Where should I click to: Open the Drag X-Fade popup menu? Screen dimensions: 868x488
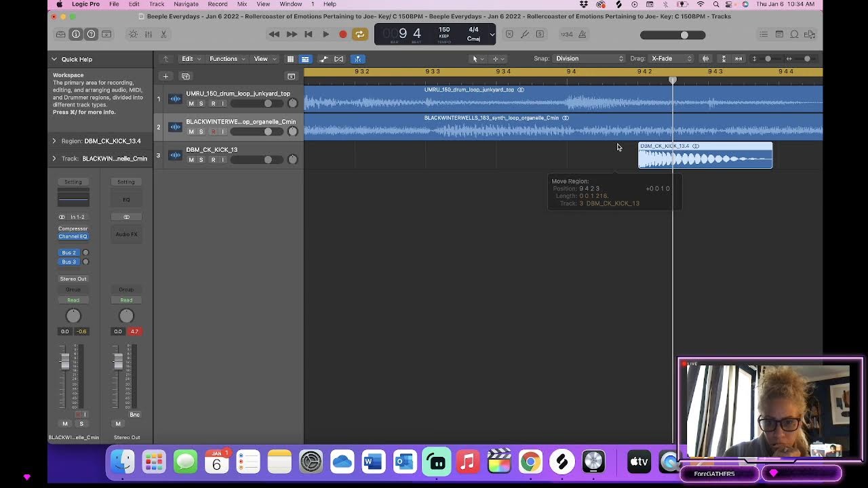click(x=671, y=58)
